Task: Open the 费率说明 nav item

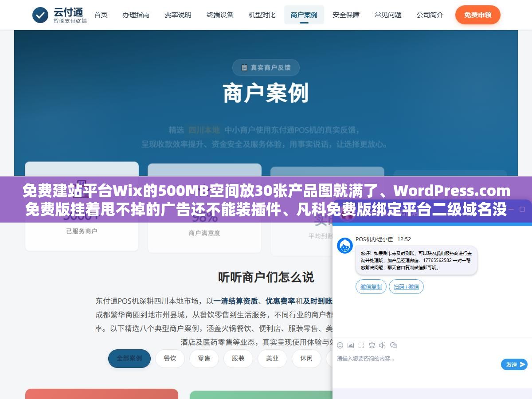Action: (x=178, y=15)
